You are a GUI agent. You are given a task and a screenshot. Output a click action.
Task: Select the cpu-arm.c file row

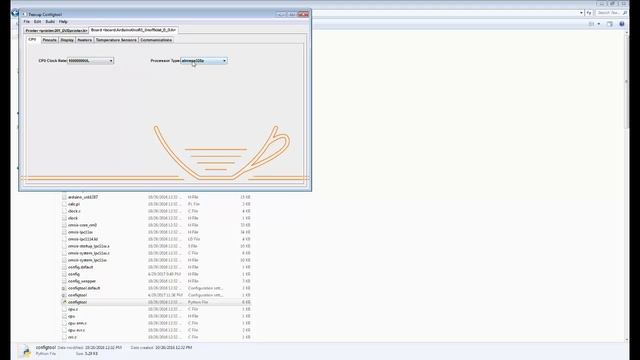[156, 323]
